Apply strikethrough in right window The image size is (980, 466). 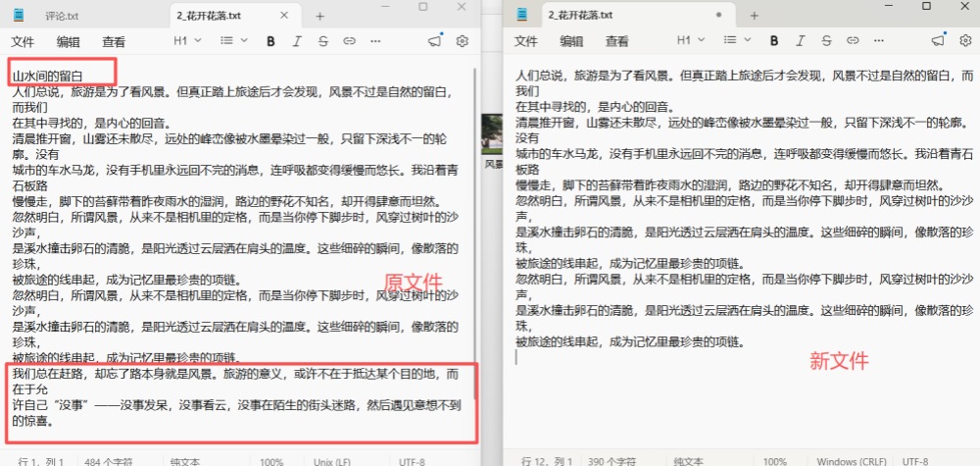click(826, 40)
